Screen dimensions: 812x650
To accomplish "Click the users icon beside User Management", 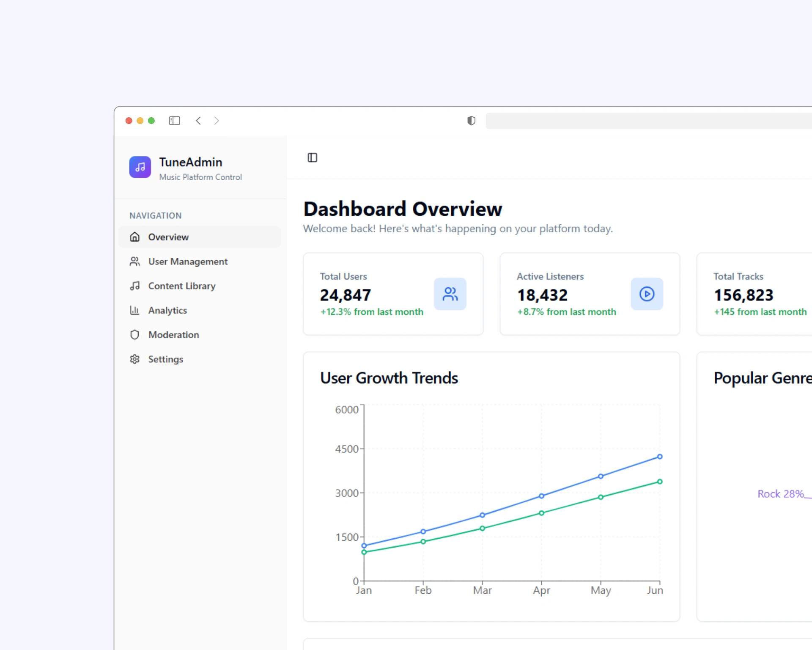I will pos(134,262).
